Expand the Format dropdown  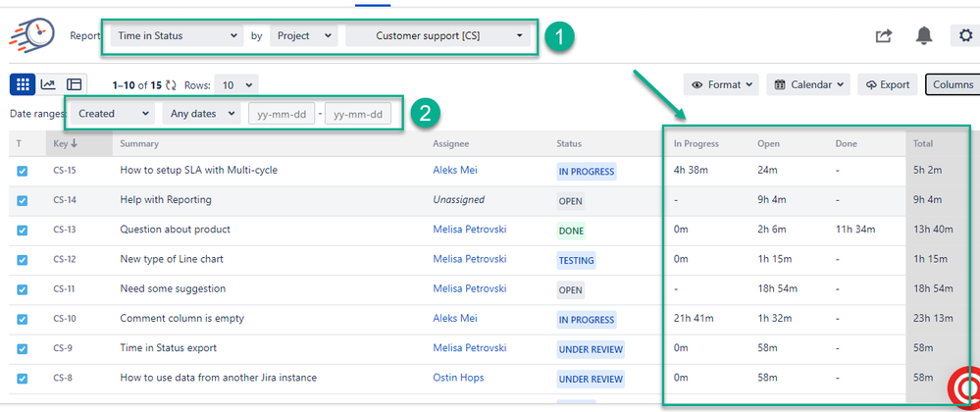721,84
